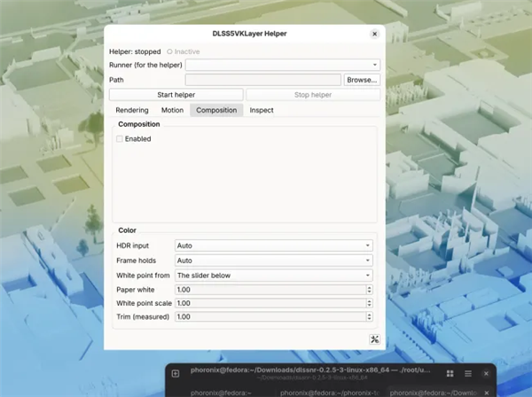The image size is (532, 397).
Task: Click the new tab icon in terminal
Action: click(x=176, y=374)
